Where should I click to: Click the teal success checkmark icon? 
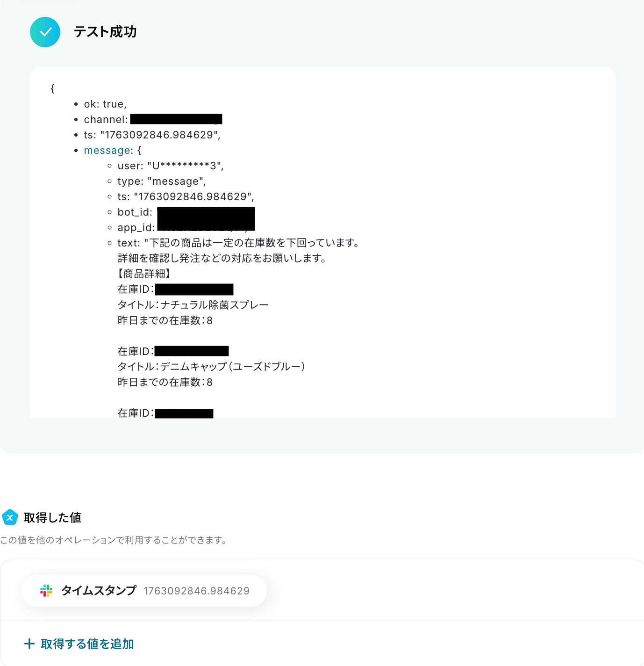pyautogui.click(x=45, y=32)
